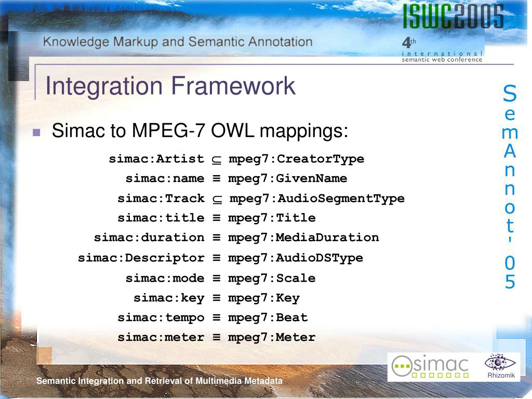Click the simac:key term
Screen dimensions: 532x399
(169, 298)
